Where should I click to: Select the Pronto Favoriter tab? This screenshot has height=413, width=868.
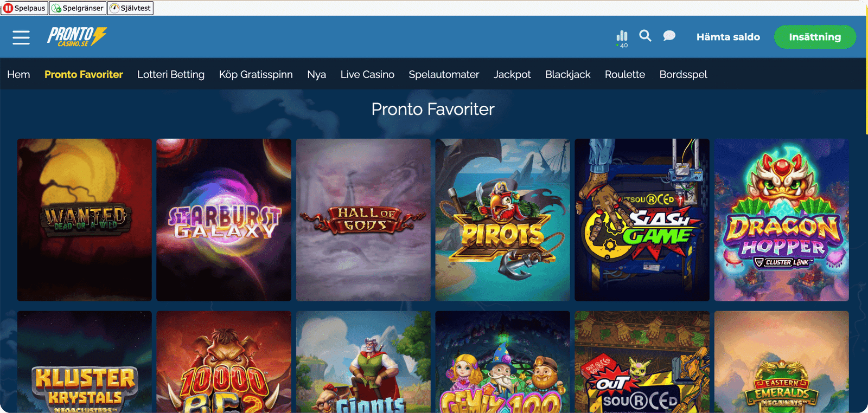(x=84, y=74)
